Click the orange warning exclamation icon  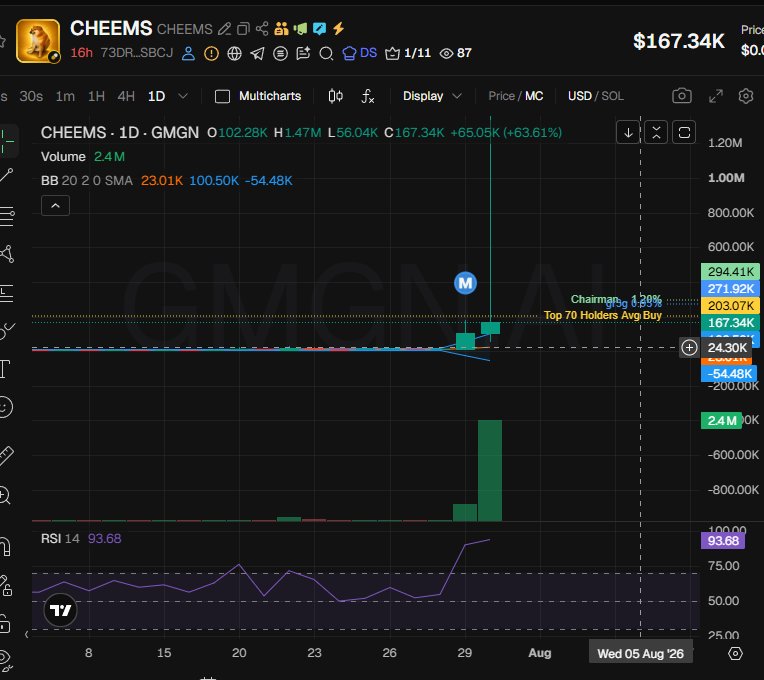[211, 53]
